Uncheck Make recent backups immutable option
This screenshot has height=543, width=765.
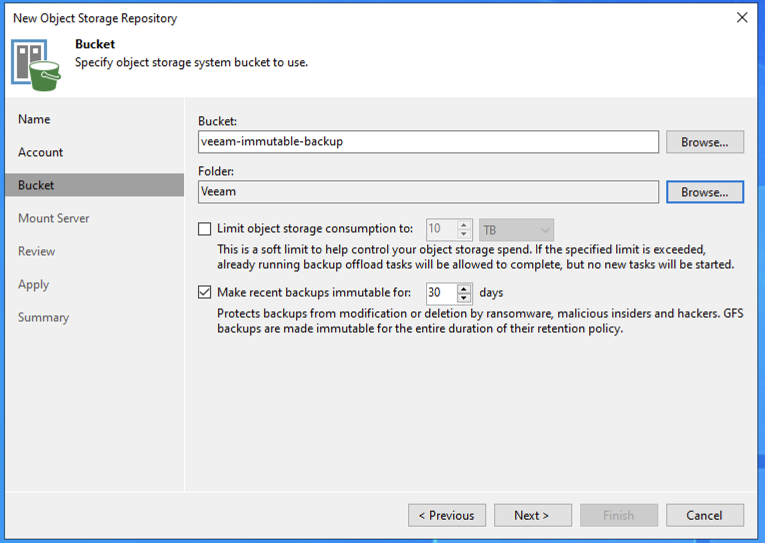point(205,293)
